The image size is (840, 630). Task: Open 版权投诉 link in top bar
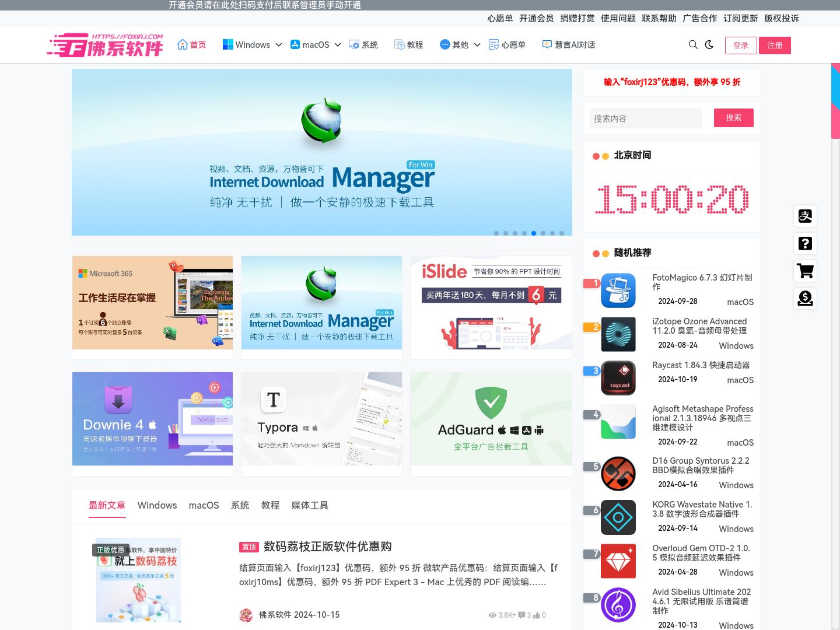pos(782,18)
